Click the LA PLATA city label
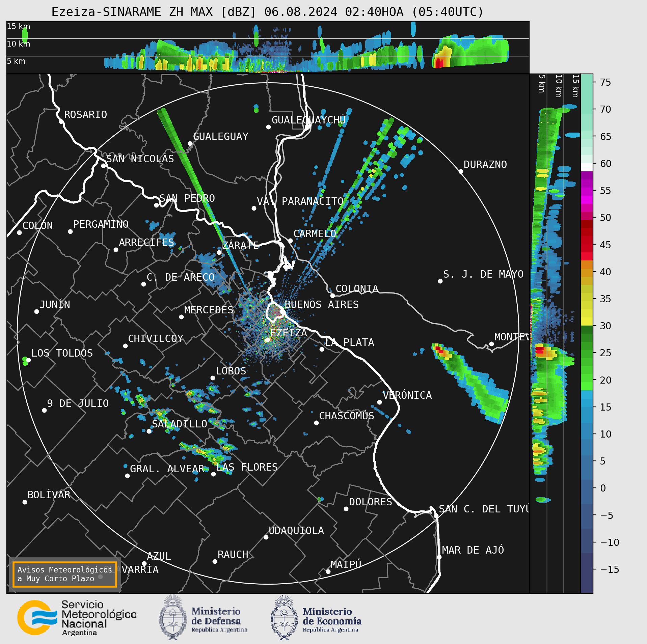Image resolution: width=647 pixels, height=644 pixels. (x=349, y=342)
